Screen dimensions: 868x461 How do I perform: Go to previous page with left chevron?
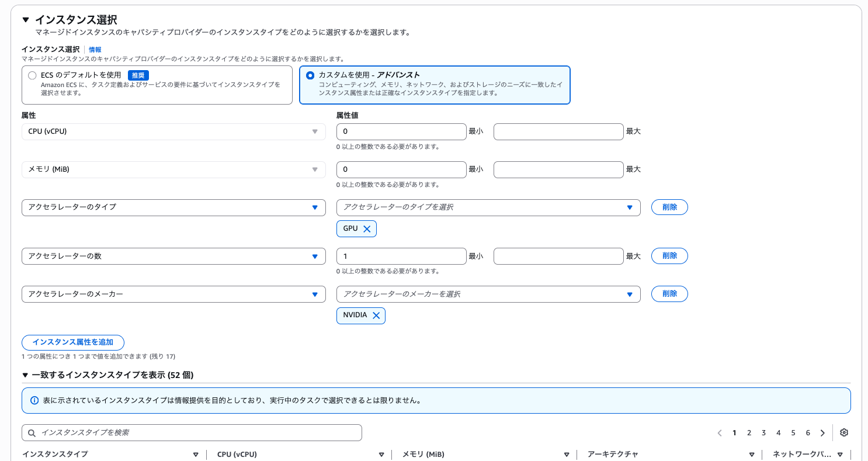click(x=720, y=433)
